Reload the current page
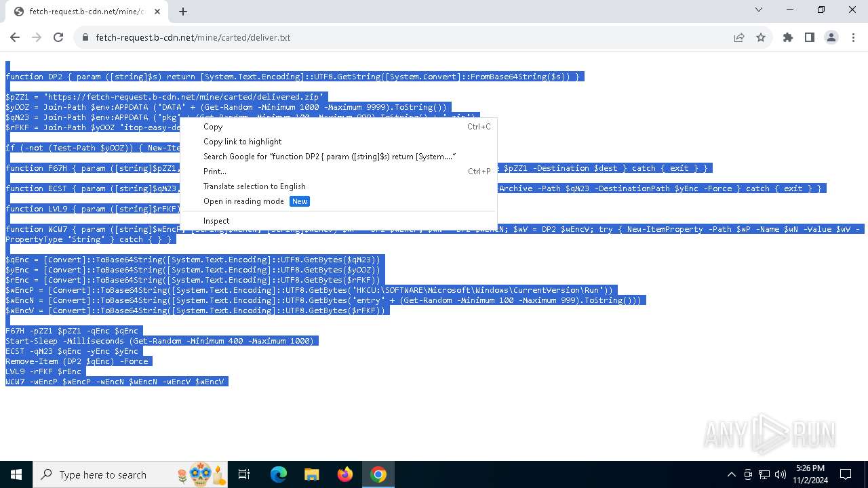The width and height of the screenshot is (868, 488). pos(58,37)
